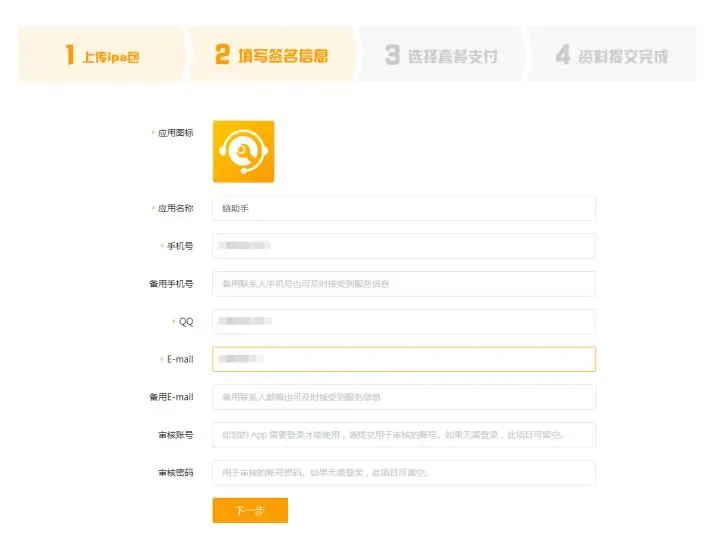Select the highlighted E-mail field
The height and width of the screenshot is (533, 720).
tap(404, 359)
